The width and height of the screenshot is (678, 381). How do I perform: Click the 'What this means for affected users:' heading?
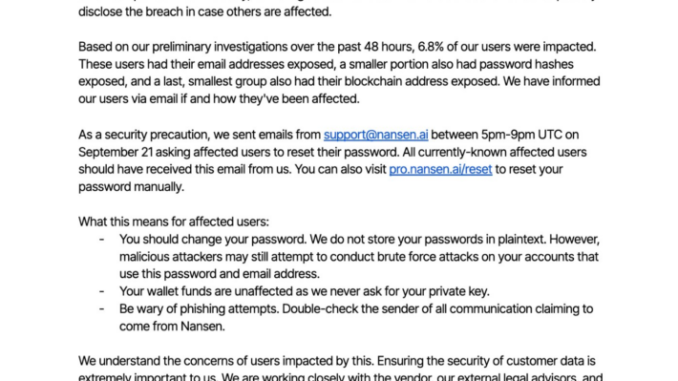173,222
